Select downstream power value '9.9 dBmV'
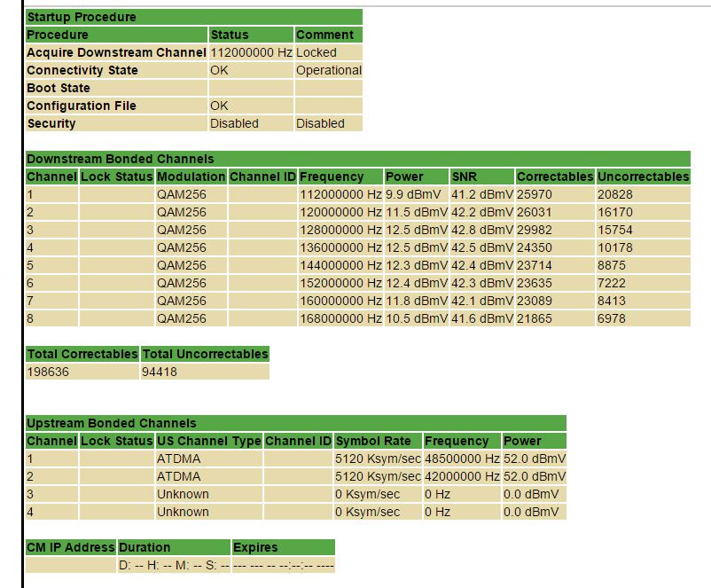 pos(413,194)
